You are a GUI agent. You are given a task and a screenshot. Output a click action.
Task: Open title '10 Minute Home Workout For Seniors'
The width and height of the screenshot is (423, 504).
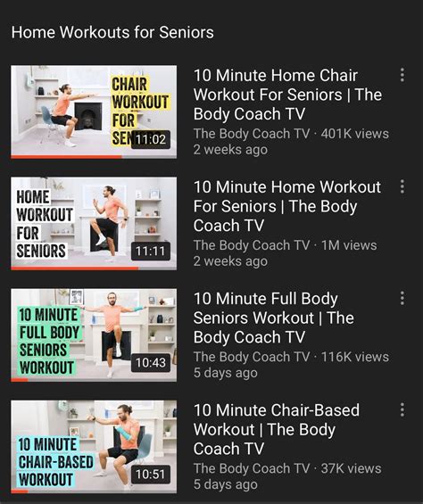tap(287, 206)
